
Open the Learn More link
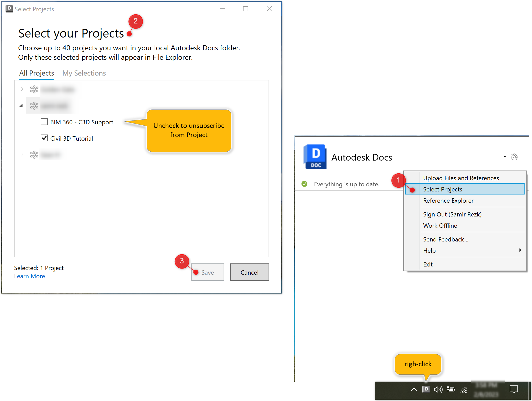[x=29, y=276]
